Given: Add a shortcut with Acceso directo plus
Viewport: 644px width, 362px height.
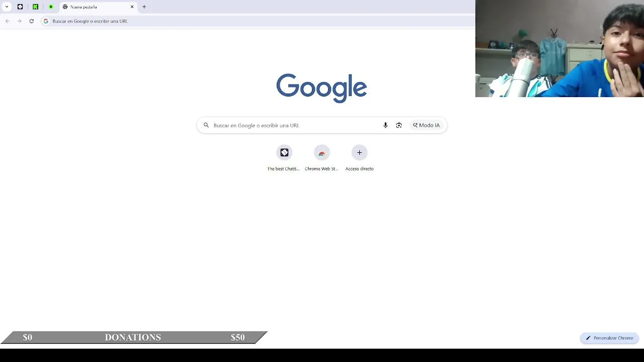Looking at the screenshot, I should (359, 152).
